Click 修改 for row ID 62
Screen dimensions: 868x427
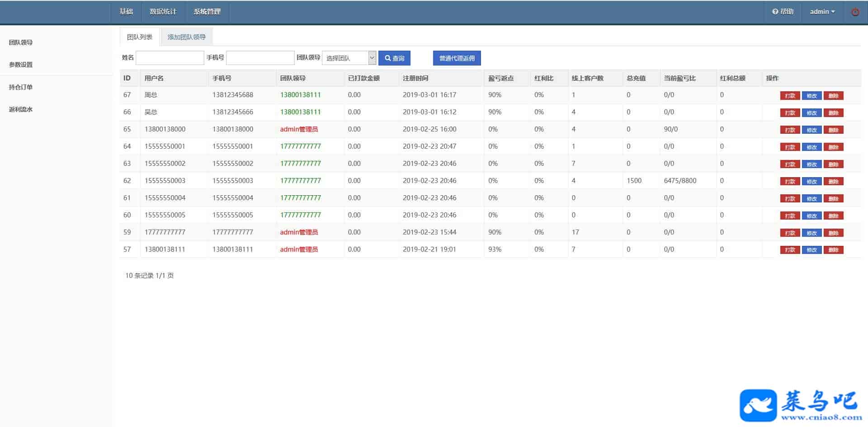pos(811,182)
